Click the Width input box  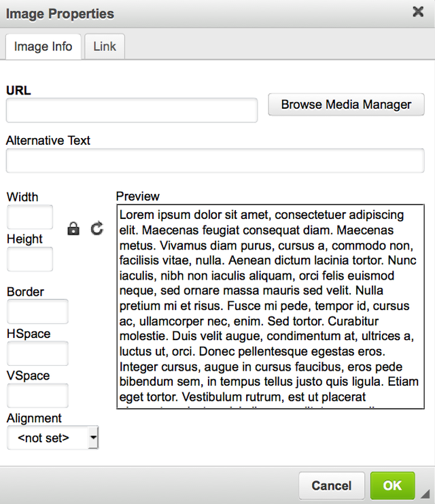click(30, 218)
